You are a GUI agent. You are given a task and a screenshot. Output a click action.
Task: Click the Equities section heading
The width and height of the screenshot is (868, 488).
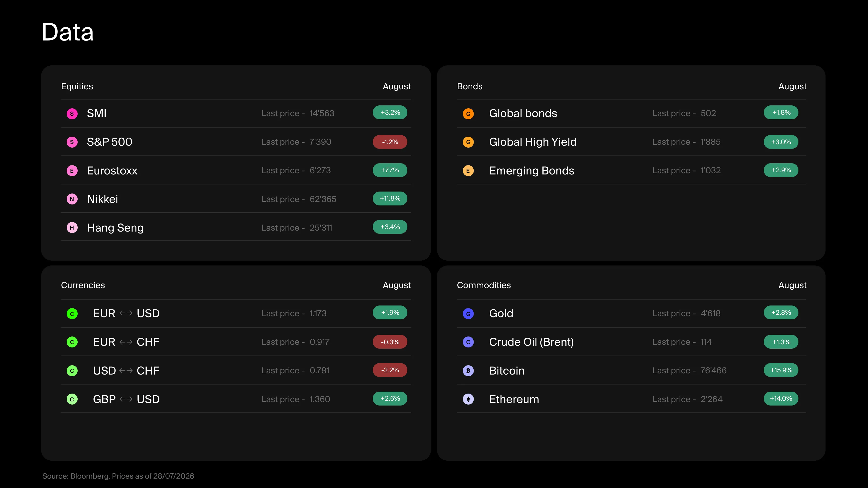click(x=77, y=87)
